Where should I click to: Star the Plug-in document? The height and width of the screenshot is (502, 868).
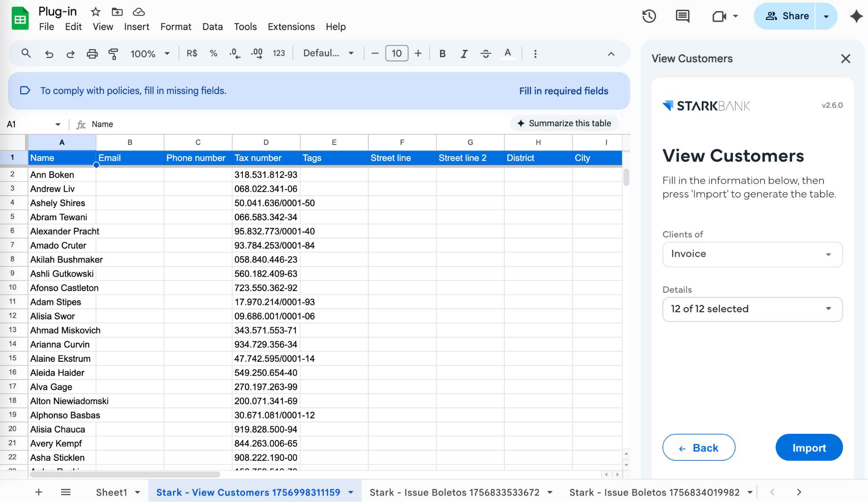tap(96, 12)
